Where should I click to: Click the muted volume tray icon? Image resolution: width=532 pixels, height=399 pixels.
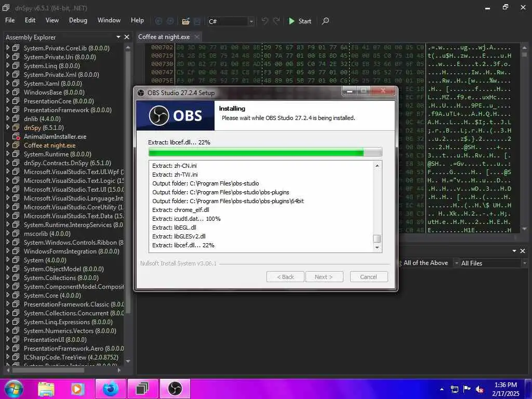480,389
